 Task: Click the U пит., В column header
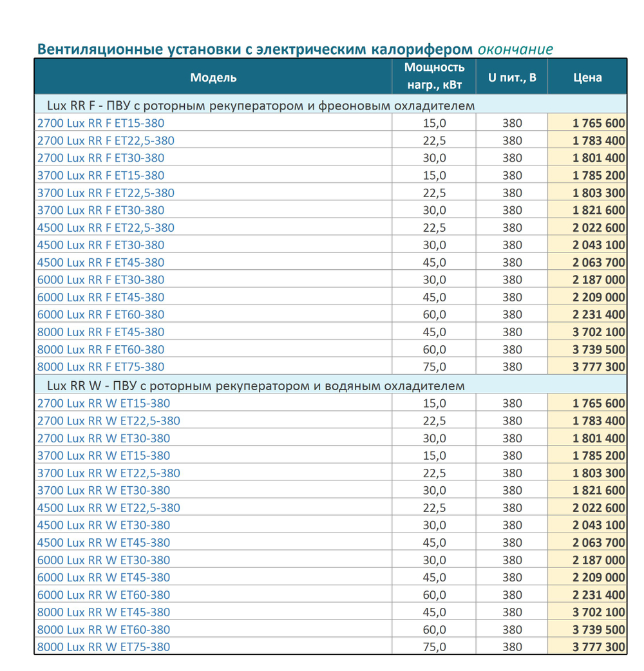tap(512, 77)
